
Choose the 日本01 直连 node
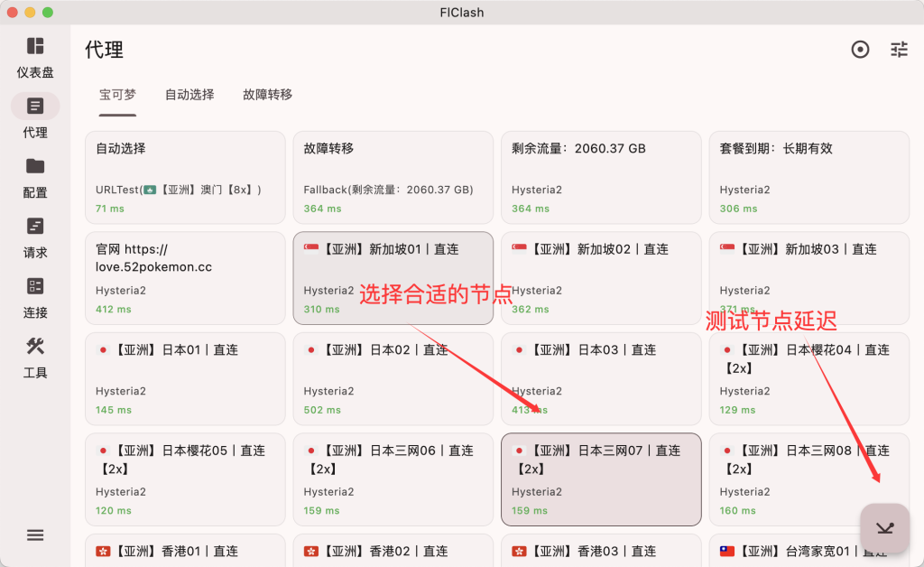click(x=185, y=379)
